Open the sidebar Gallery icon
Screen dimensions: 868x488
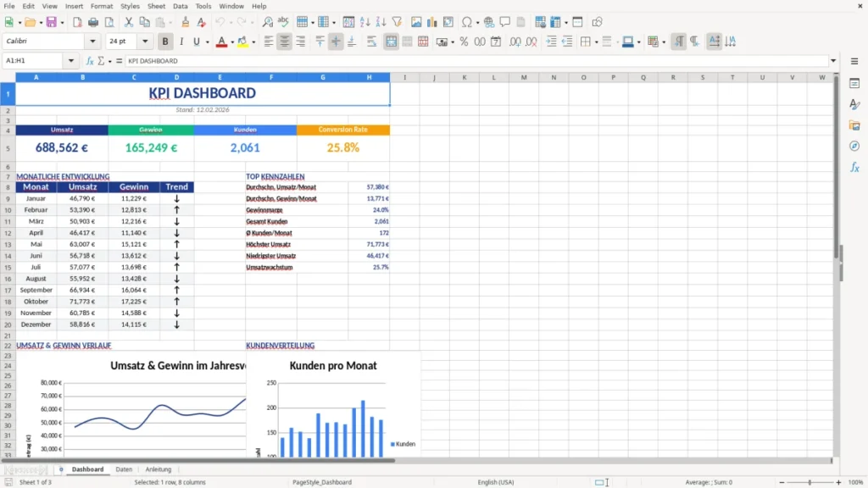[x=854, y=125]
